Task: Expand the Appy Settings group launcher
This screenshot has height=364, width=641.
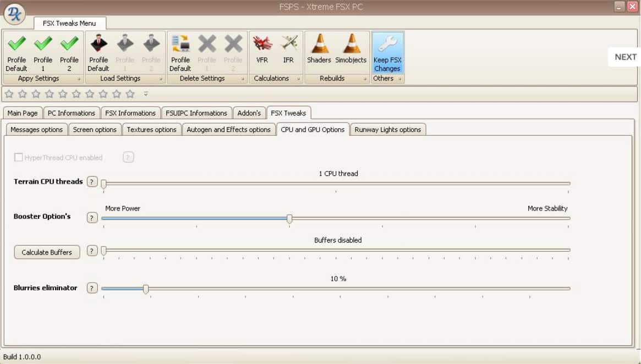Action: click(79, 79)
